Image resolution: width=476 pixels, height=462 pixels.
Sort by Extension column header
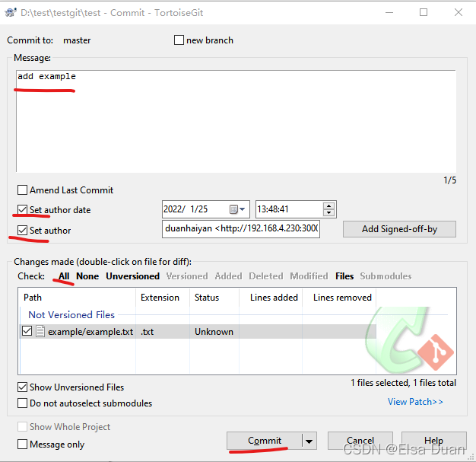(x=163, y=298)
